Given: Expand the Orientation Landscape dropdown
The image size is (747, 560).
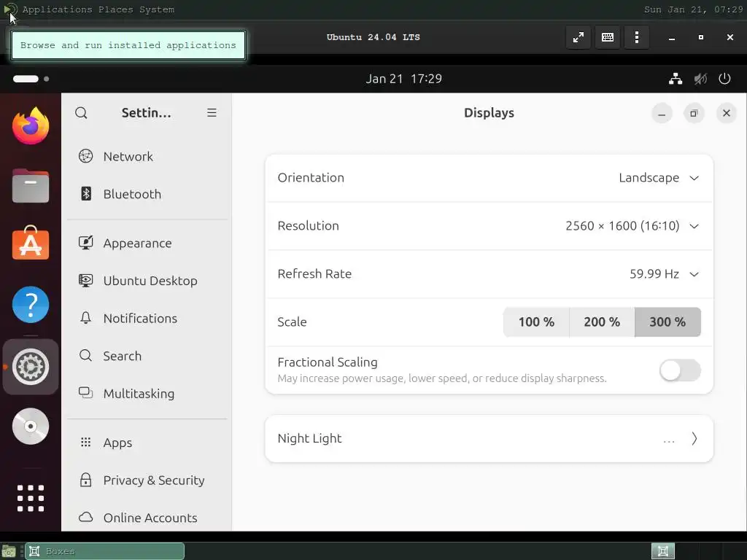Looking at the screenshot, I should pyautogui.click(x=489, y=178).
